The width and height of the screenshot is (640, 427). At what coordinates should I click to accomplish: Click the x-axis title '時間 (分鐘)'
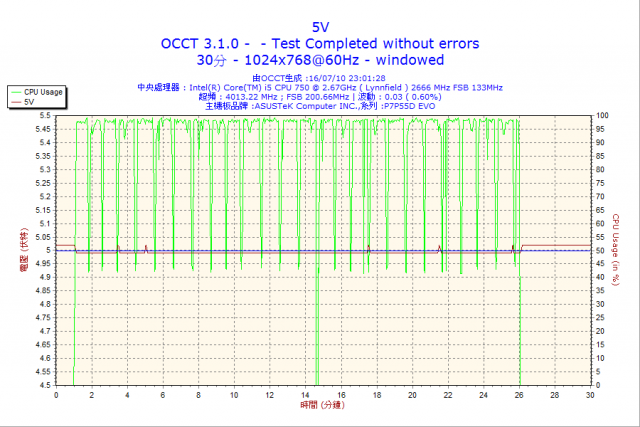click(323, 405)
